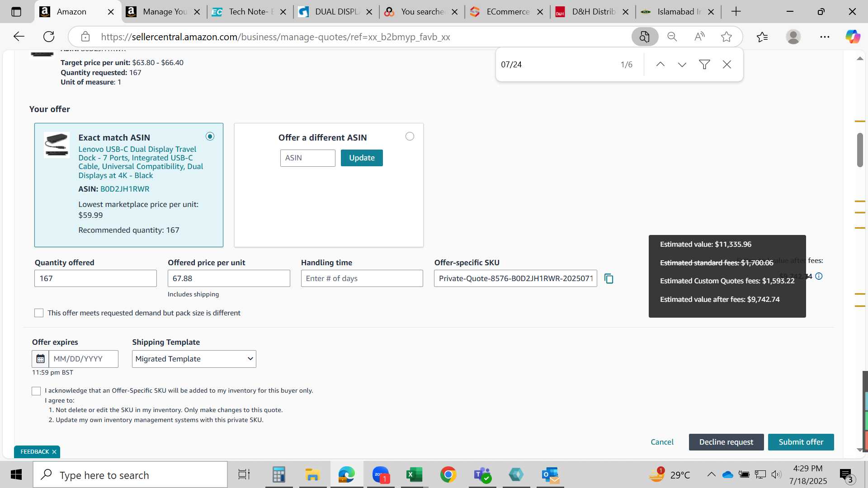The height and width of the screenshot is (488, 868).
Task: Open File Explorer from the taskbar
Action: (x=312, y=475)
